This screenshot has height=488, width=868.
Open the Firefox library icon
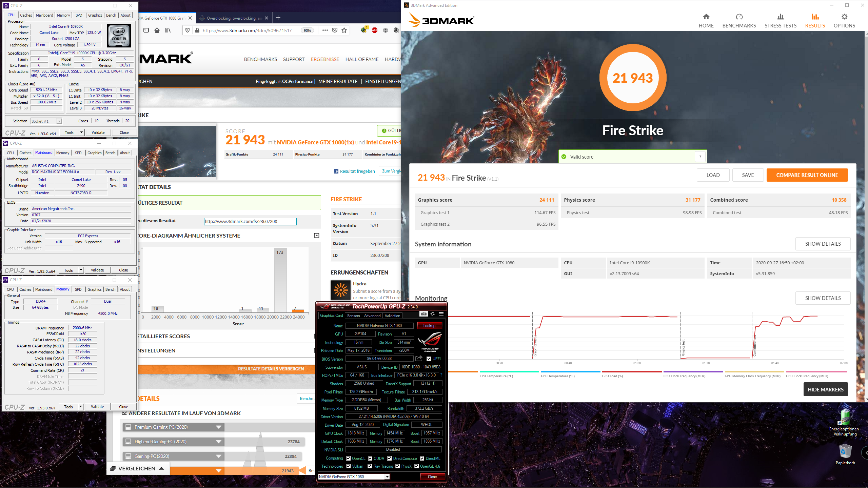pyautogui.click(x=168, y=30)
